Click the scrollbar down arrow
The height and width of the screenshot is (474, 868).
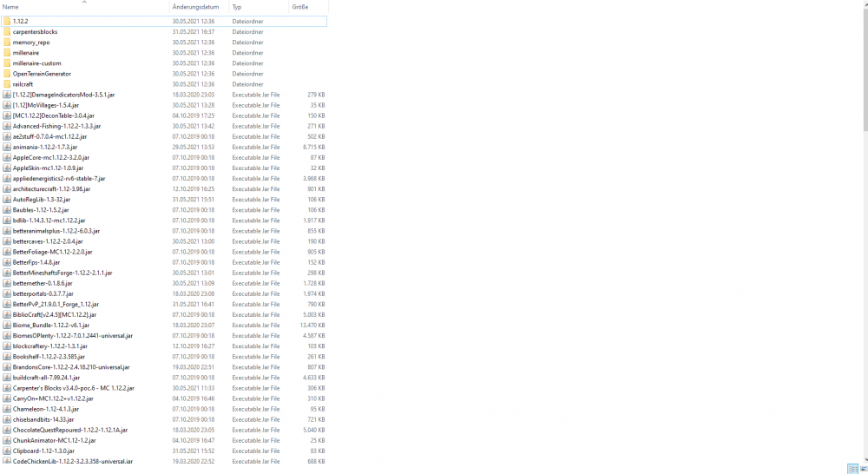point(865,459)
